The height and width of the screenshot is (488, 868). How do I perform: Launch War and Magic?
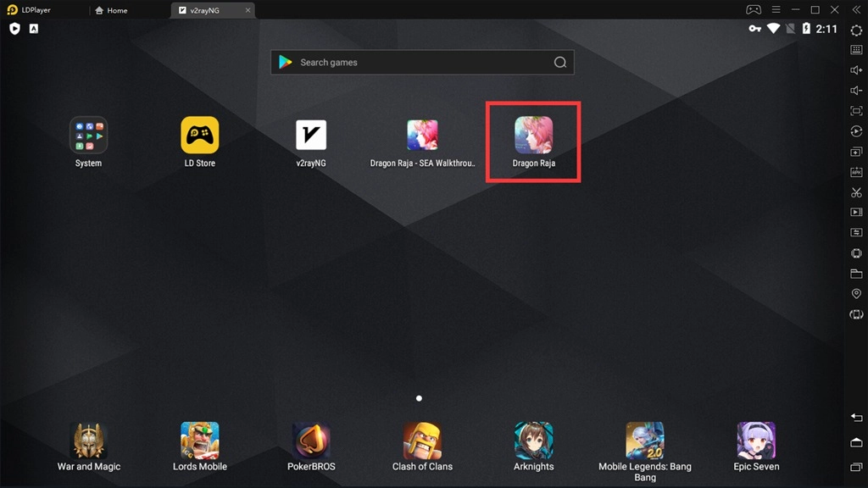point(88,441)
